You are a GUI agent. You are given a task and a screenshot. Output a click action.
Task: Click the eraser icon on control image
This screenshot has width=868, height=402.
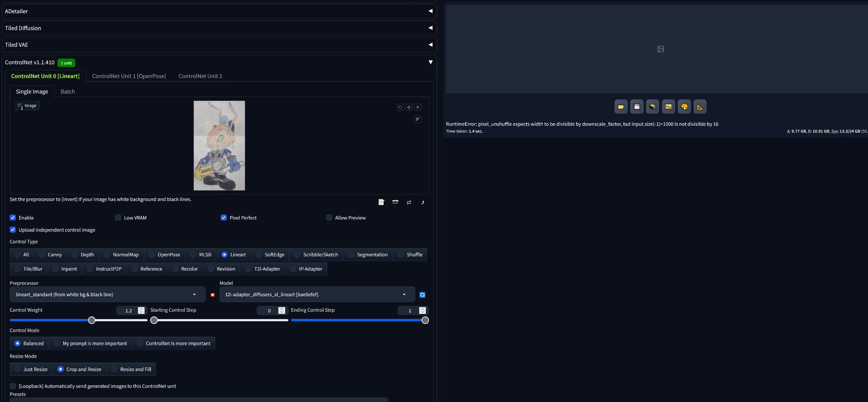tap(409, 107)
